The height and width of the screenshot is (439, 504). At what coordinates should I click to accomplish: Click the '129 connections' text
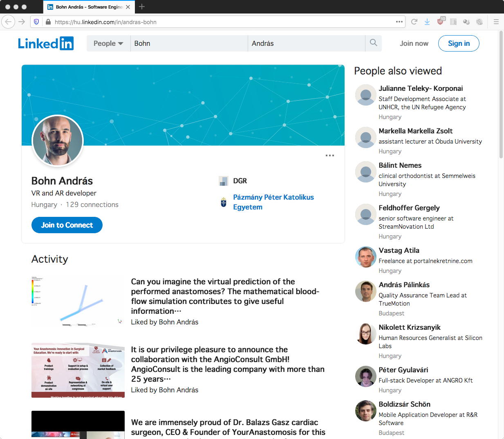point(92,205)
